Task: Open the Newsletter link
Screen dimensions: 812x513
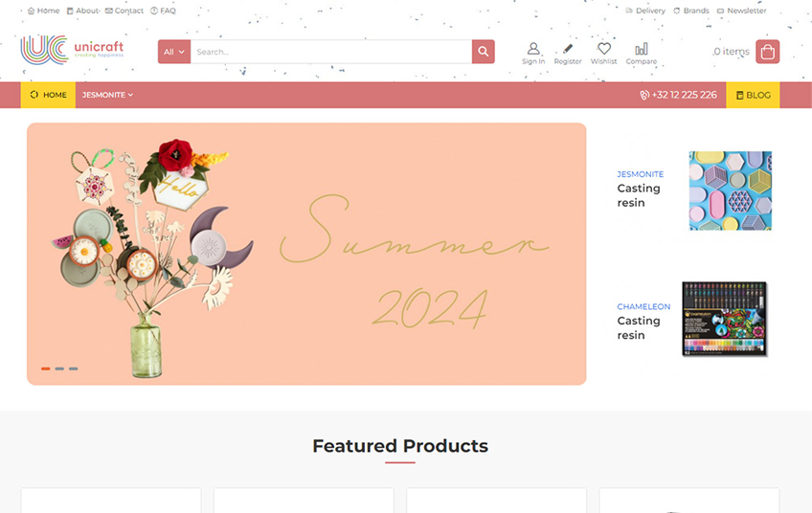Action: click(x=741, y=11)
